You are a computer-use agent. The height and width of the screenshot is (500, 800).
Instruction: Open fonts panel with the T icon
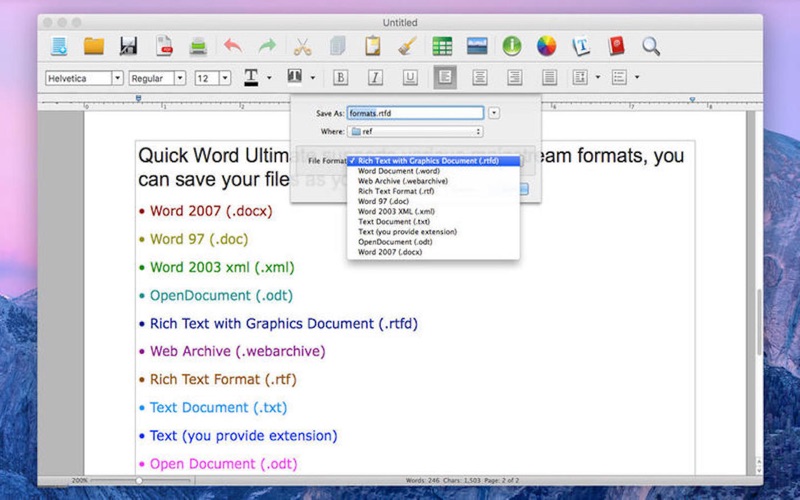pos(581,46)
